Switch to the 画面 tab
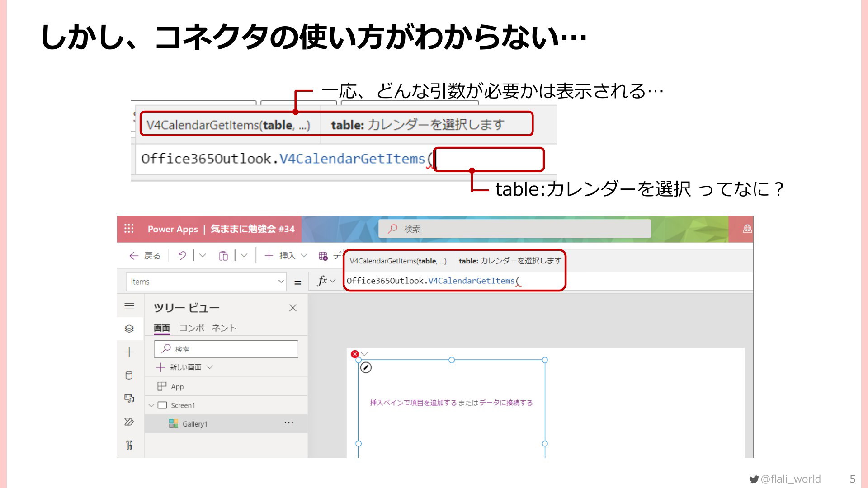This screenshot has width=868, height=488. [x=162, y=328]
